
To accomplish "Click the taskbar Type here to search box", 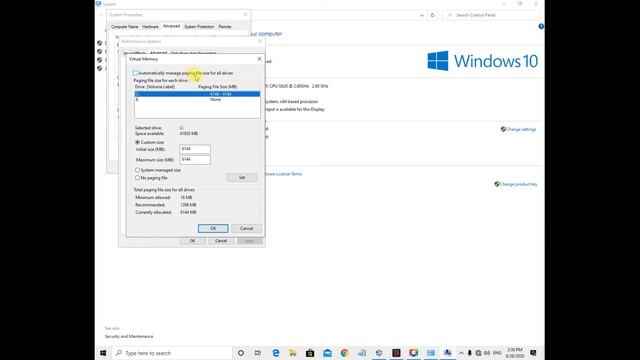I will point(172,353).
